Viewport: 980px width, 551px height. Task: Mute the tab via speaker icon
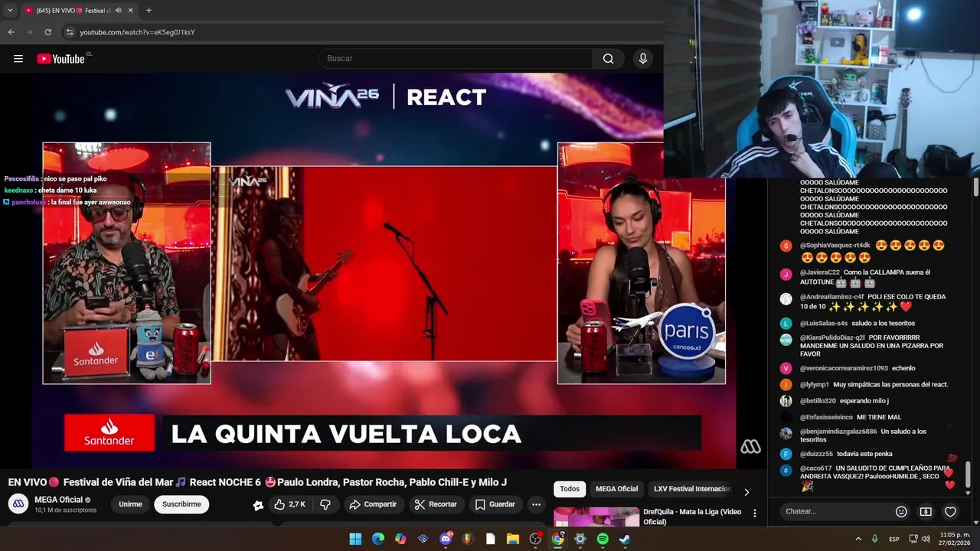(118, 11)
